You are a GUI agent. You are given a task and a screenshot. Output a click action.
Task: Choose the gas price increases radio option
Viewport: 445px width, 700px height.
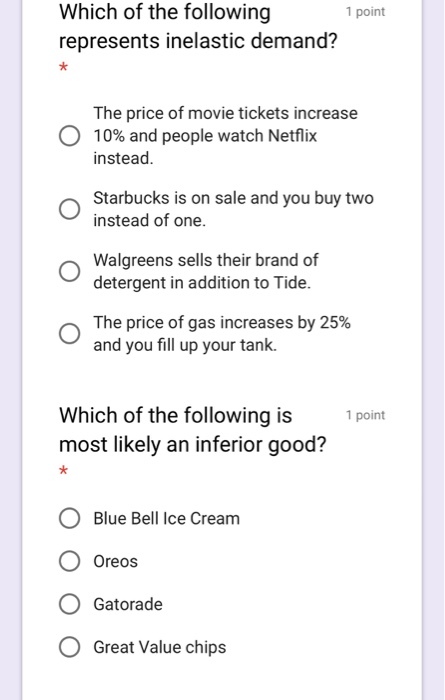pyautogui.click(x=70, y=333)
